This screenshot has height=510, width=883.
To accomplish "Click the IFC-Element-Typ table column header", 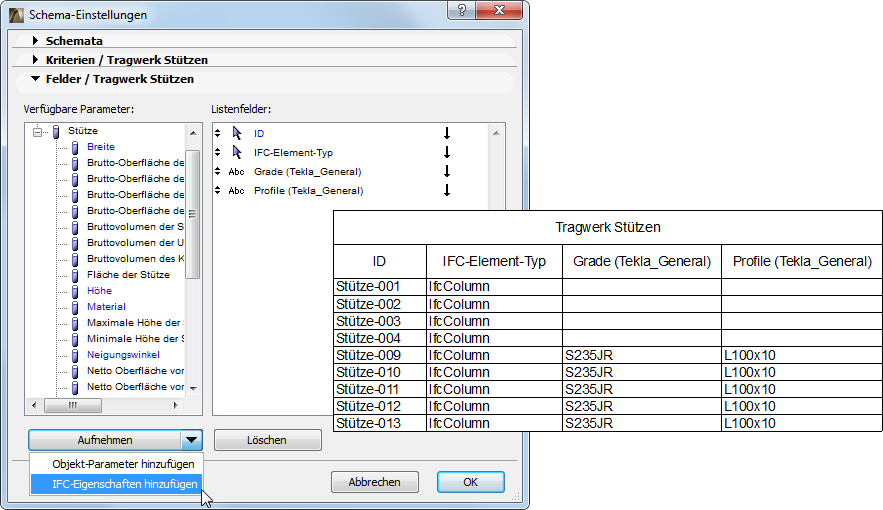I will pyautogui.click(x=494, y=261).
